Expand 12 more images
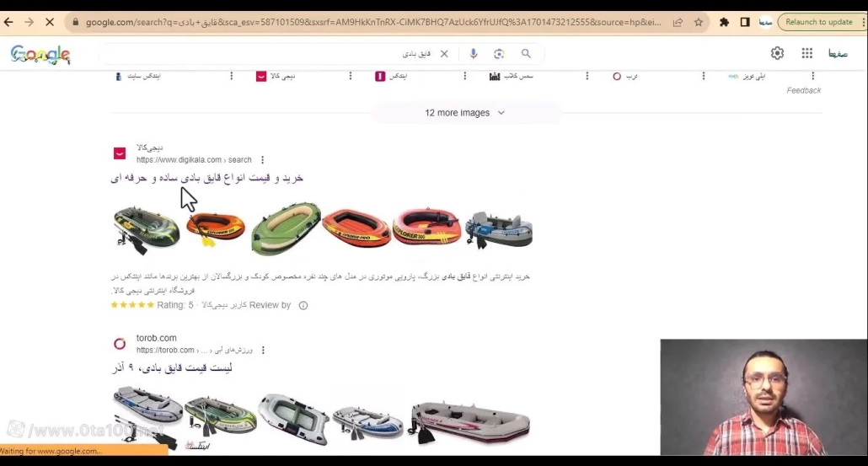The height and width of the screenshot is (466, 868). point(464,113)
